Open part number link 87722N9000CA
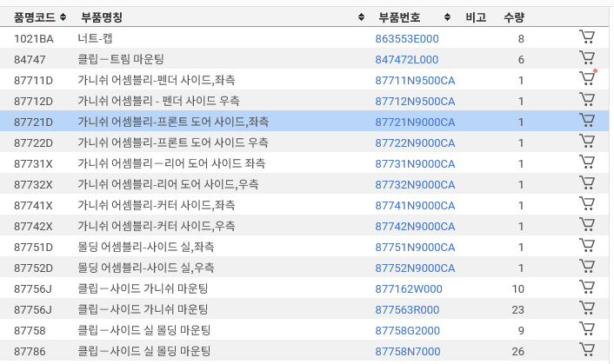 415,143
